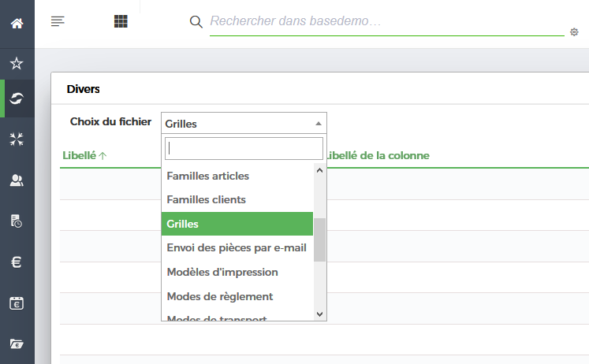Toggle the hamburger menu lines icon

coord(58,21)
